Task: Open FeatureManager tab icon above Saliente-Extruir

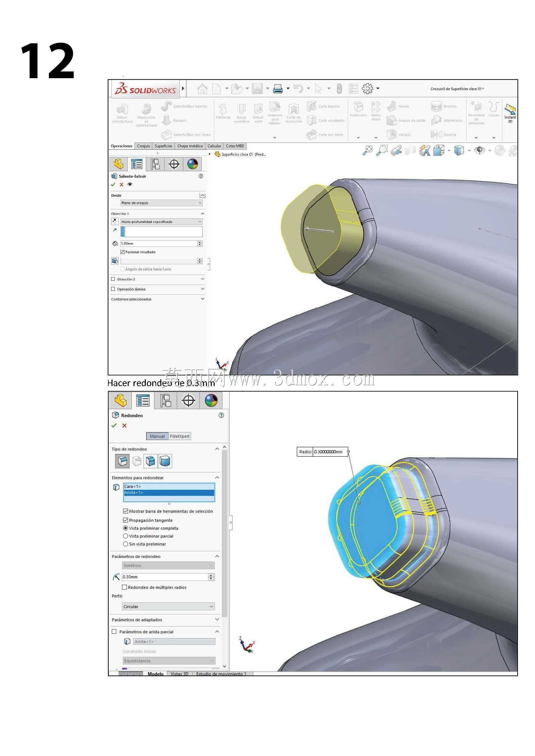Action: (118, 164)
